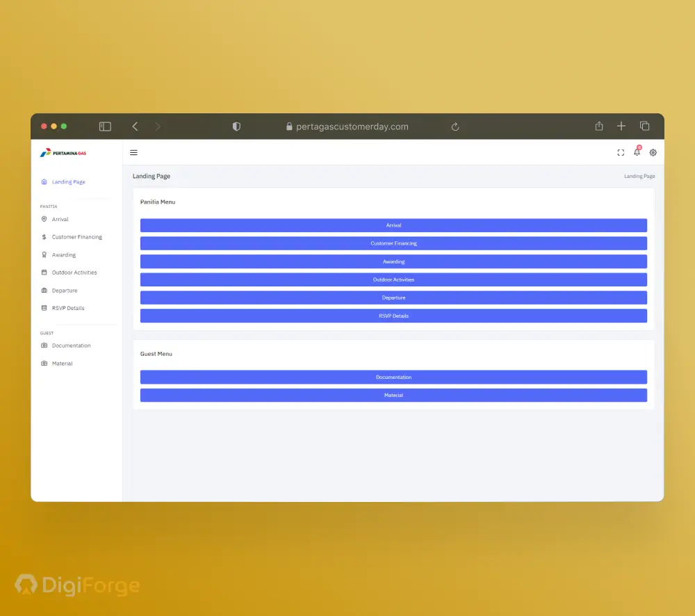Open the notifications bell

pyautogui.click(x=637, y=152)
